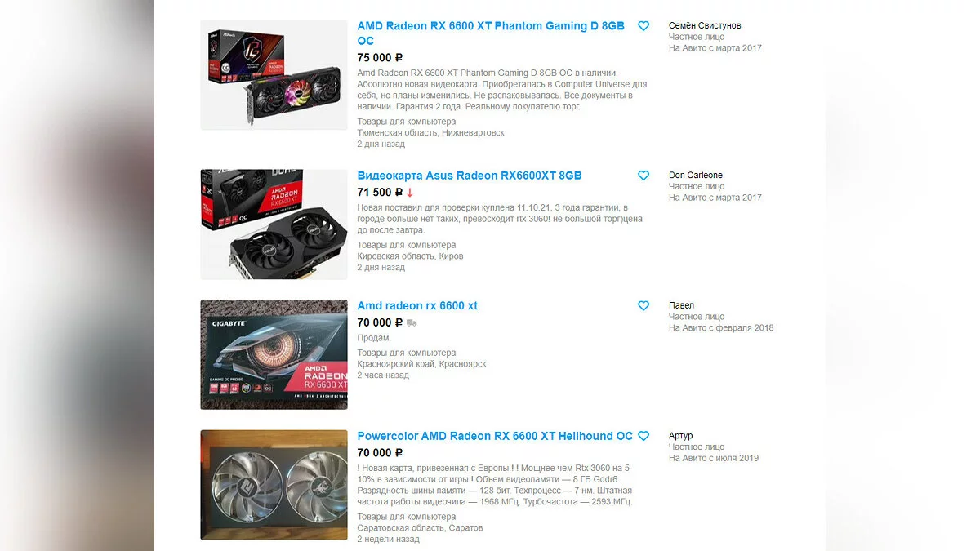Open AMD Radeon RX 6600 XT Phantom Gaming D title
Screen dimensions: 980x551
491,33
